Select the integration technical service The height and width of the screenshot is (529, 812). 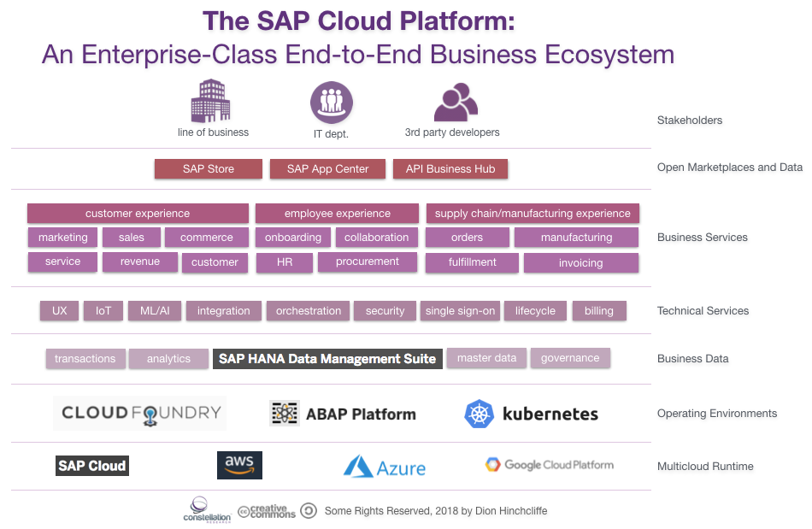(224, 310)
